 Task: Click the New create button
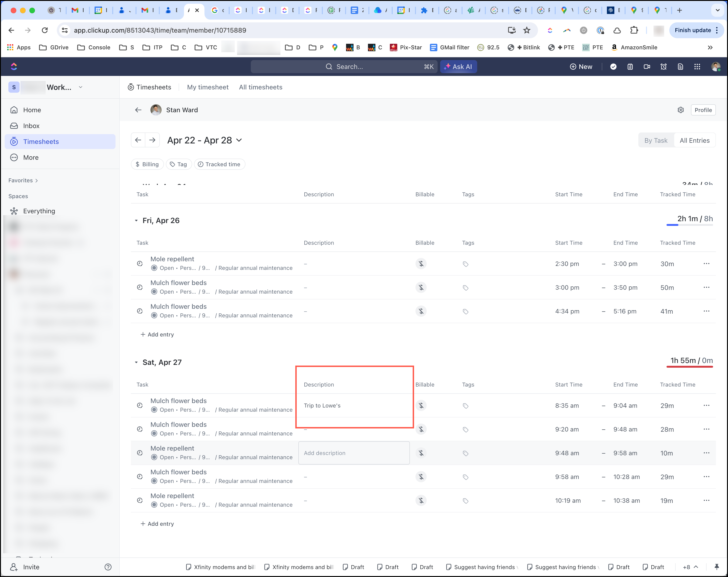pos(581,67)
